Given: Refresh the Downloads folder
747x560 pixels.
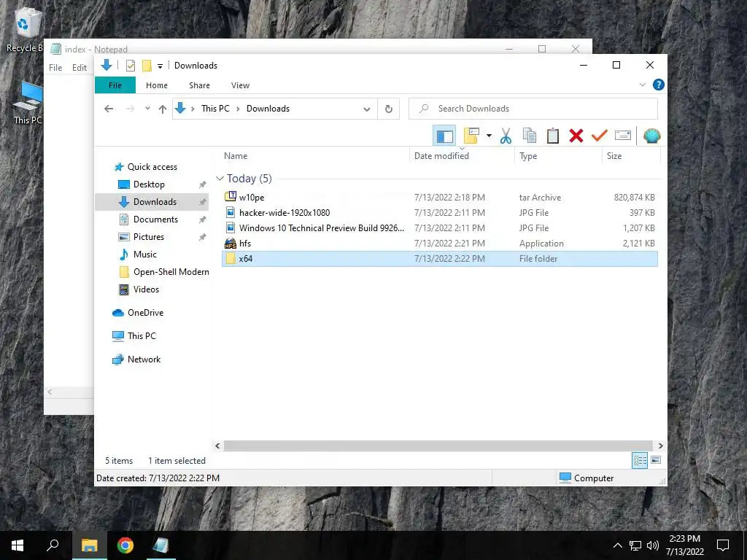Looking at the screenshot, I should click(x=389, y=109).
